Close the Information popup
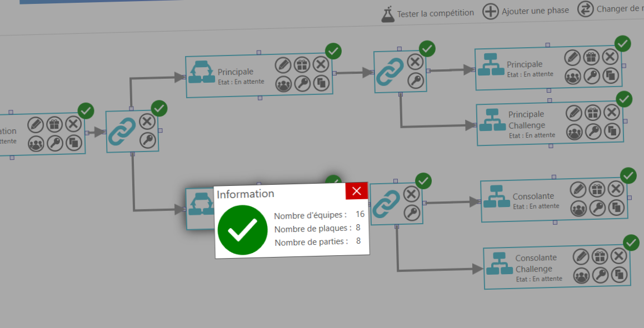Viewport: 644px width, 328px height. [356, 191]
